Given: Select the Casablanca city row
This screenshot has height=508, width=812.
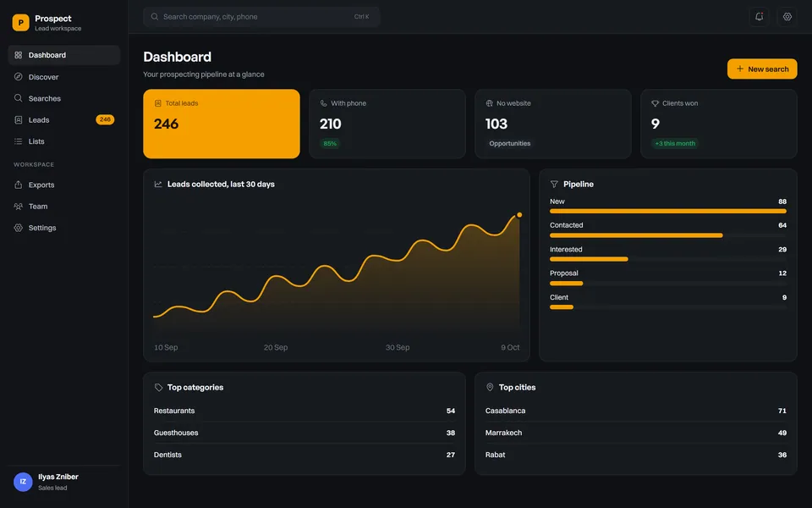Looking at the screenshot, I should click(636, 411).
